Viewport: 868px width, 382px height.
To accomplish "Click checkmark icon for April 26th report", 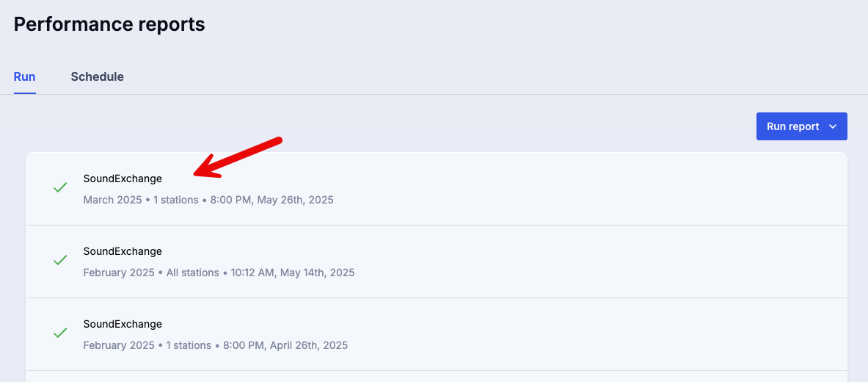I will (60, 333).
